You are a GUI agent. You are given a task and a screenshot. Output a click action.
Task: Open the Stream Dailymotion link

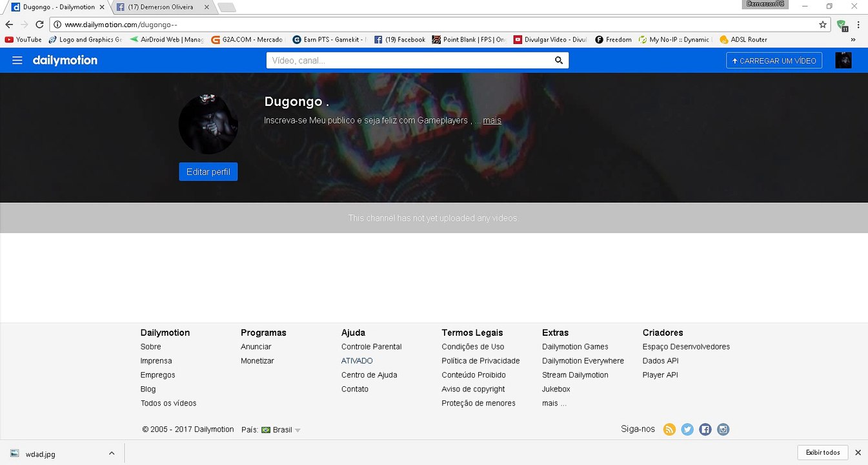point(575,375)
